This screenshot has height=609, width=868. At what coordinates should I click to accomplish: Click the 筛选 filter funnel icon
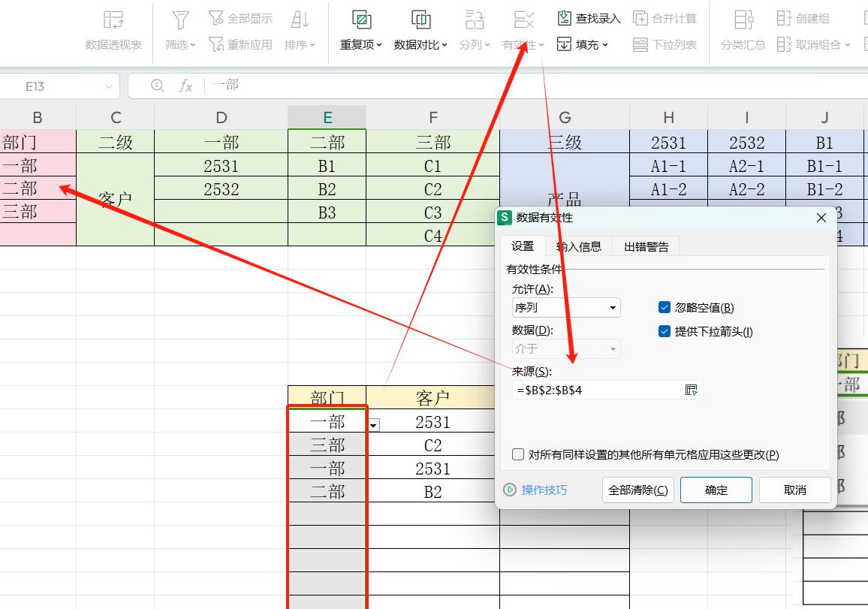[x=180, y=20]
